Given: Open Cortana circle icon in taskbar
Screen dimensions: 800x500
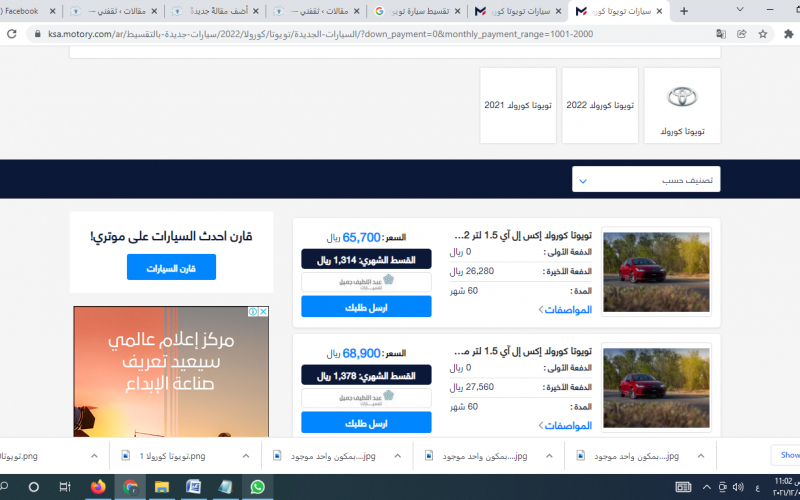Looking at the screenshot, I should (x=34, y=487).
